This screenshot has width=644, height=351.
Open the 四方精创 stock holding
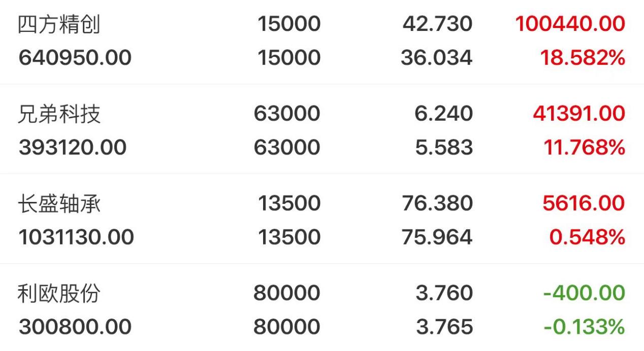pyautogui.click(x=322, y=42)
